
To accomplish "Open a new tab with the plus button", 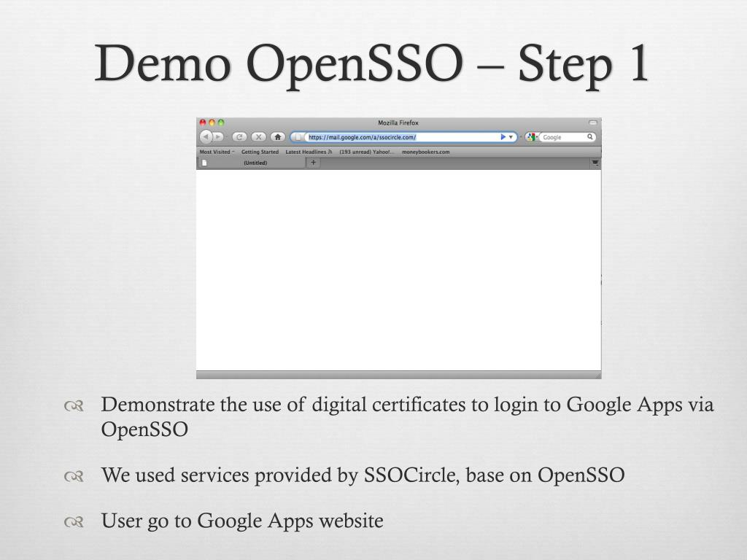I will click(313, 163).
